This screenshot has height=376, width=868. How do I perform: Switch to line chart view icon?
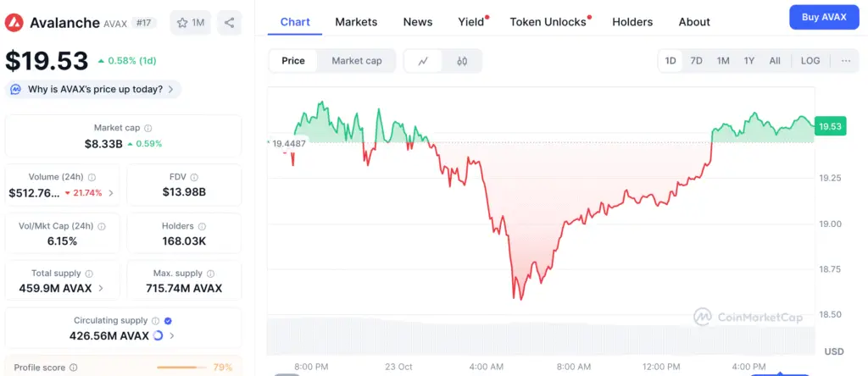coord(423,61)
